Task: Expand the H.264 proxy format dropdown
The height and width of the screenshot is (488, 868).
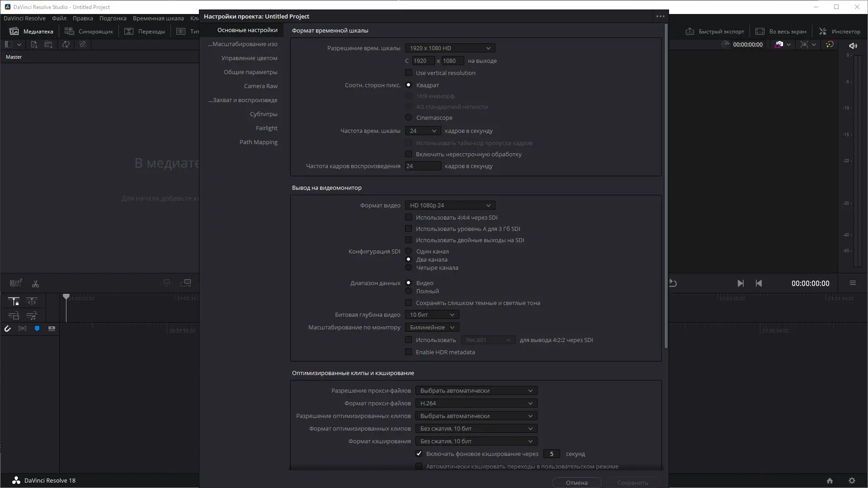Action: tap(476, 403)
